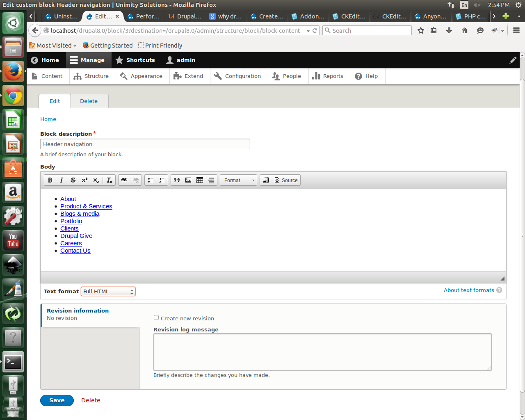Open the Insert Link dialog
The image size is (525, 420).
coord(124,180)
